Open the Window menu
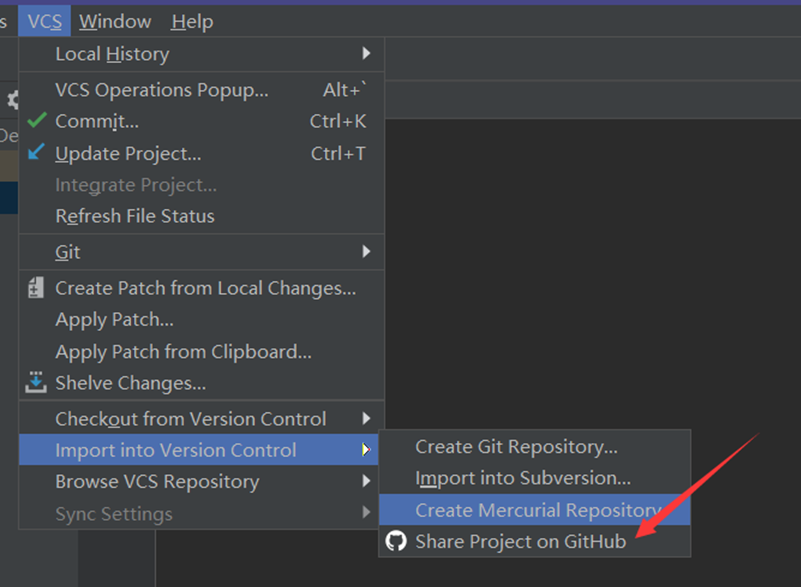 tap(115, 21)
